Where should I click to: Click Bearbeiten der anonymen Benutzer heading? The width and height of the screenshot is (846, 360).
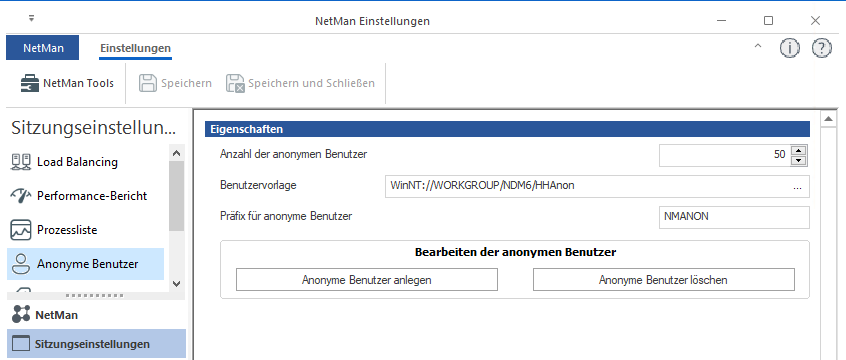coord(515,252)
